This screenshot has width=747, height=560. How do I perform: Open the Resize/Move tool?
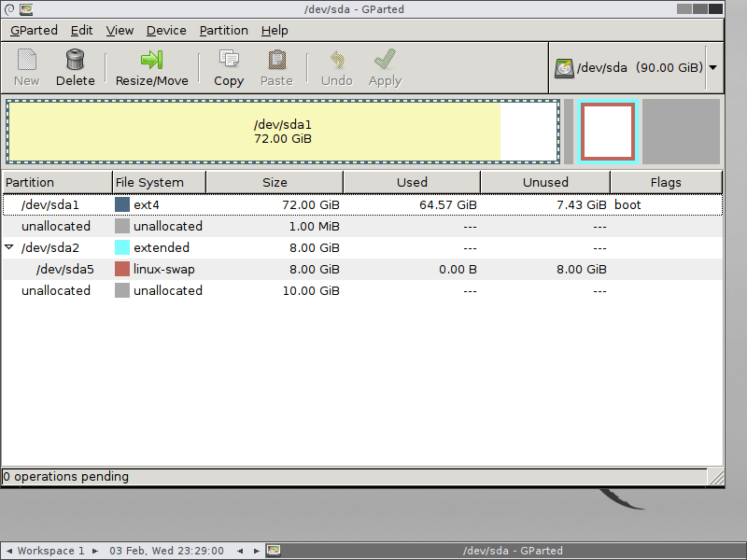[151, 67]
